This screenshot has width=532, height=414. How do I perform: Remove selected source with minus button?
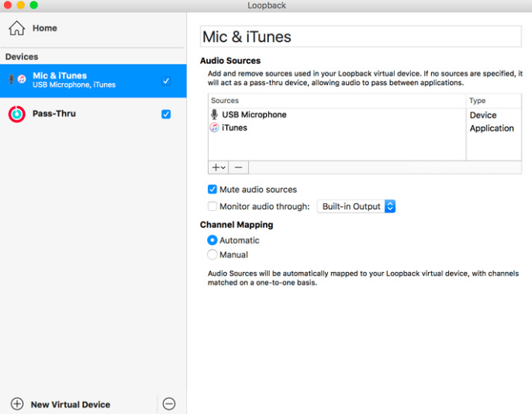238,167
